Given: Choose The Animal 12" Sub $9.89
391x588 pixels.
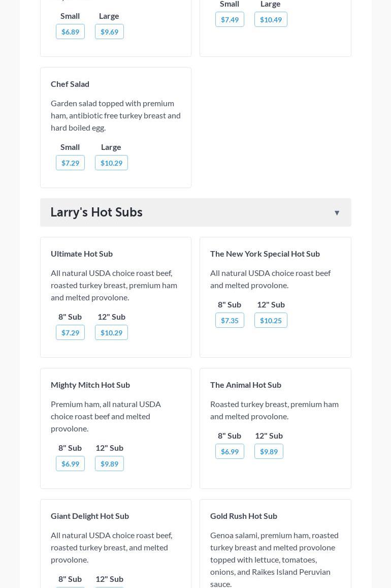Looking at the screenshot, I should [x=269, y=452].
